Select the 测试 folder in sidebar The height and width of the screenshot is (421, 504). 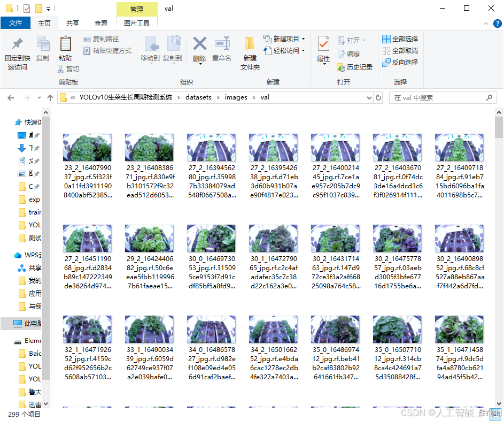[29, 238]
